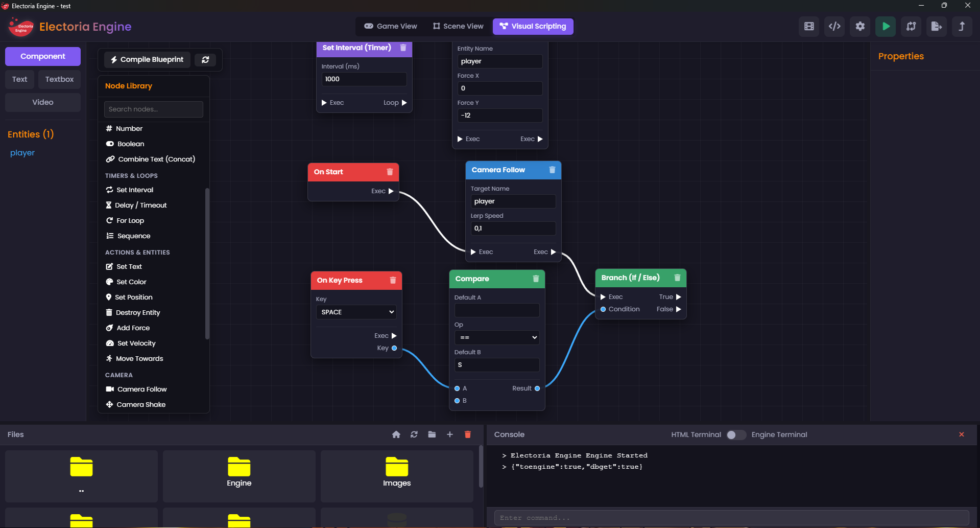Viewport: 980px width, 528px height.
Task: Click the Default B field in Compare node
Action: (497, 365)
